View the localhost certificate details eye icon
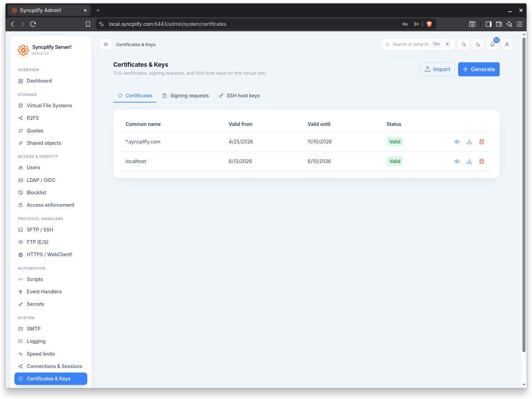This screenshot has height=399, width=532. (x=457, y=161)
